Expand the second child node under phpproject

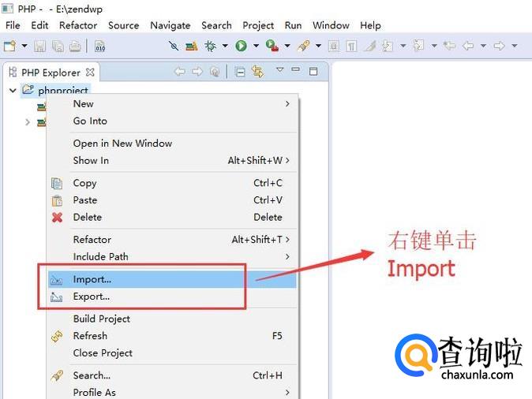[28, 122]
